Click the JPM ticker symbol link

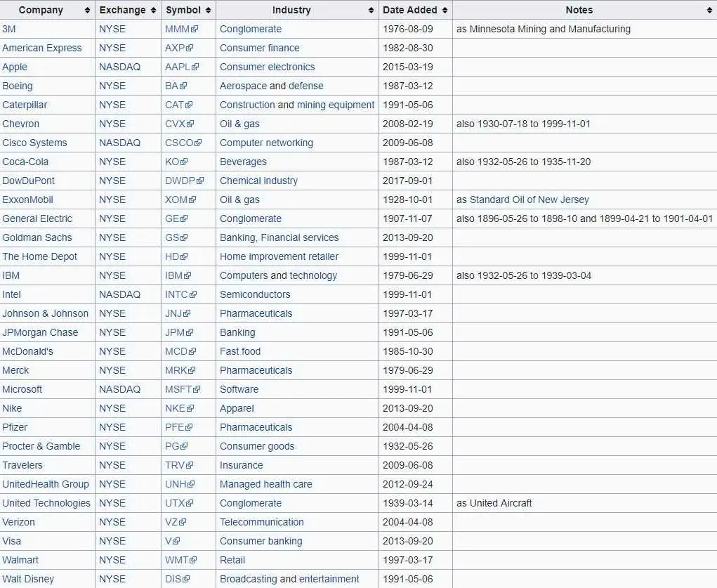coord(175,333)
